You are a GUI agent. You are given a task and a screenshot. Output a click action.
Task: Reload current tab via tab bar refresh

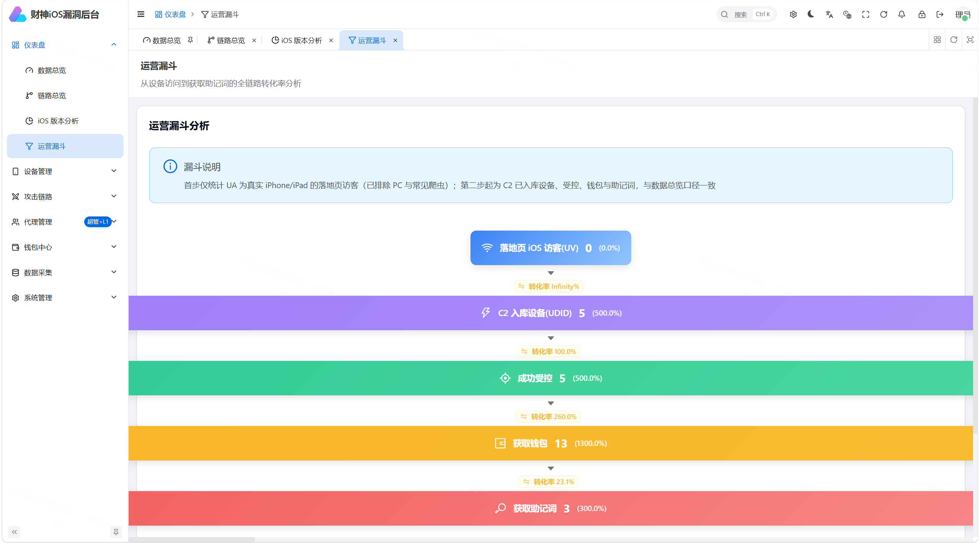click(954, 40)
